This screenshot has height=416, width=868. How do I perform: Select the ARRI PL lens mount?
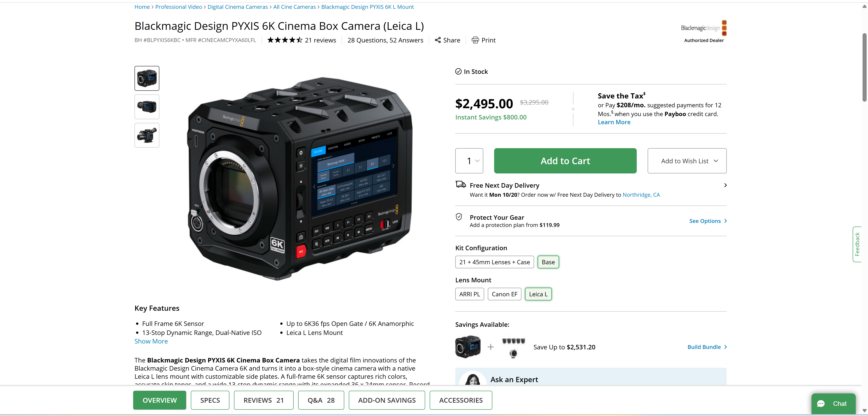(x=469, y=294)
